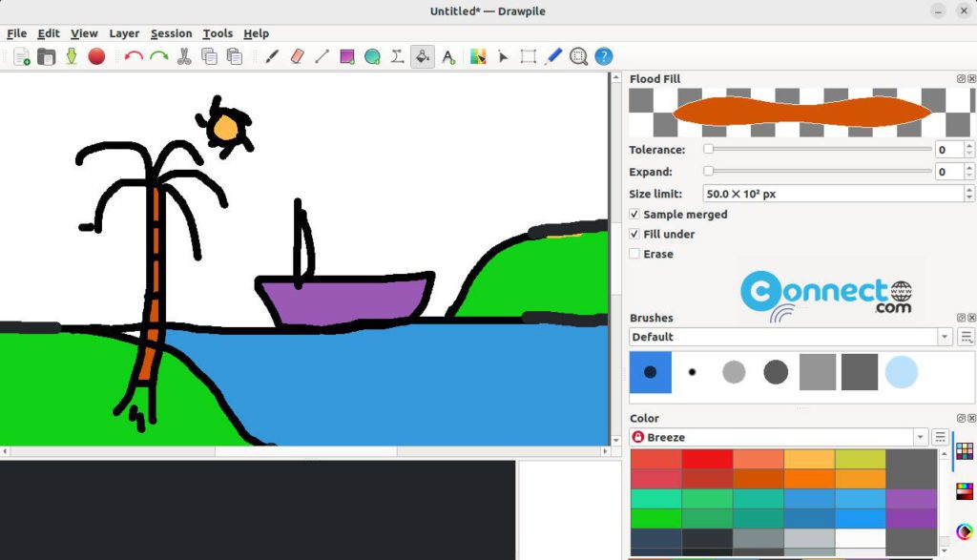
Task: Activate the Bezier curve tool
Action: 398,56
